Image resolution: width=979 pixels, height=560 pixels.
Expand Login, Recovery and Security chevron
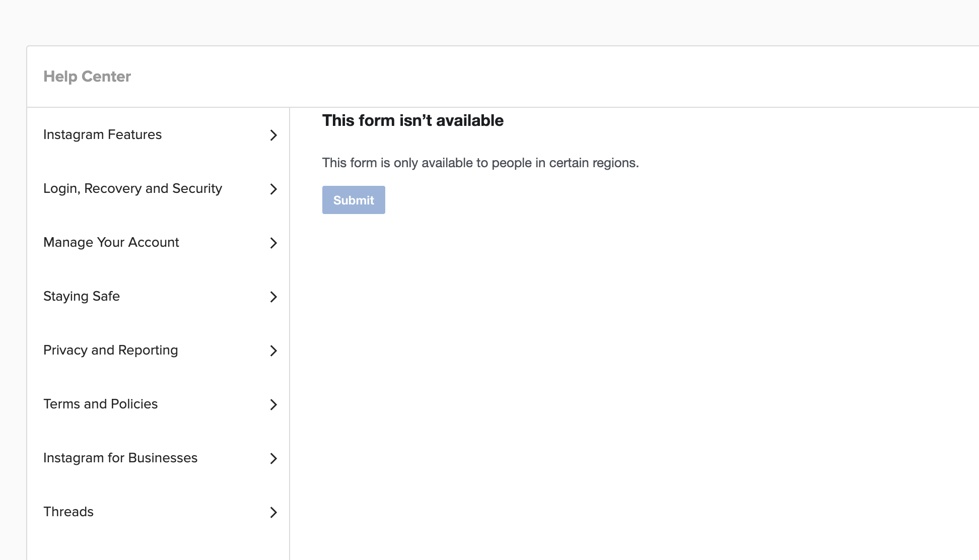(273, 189)
